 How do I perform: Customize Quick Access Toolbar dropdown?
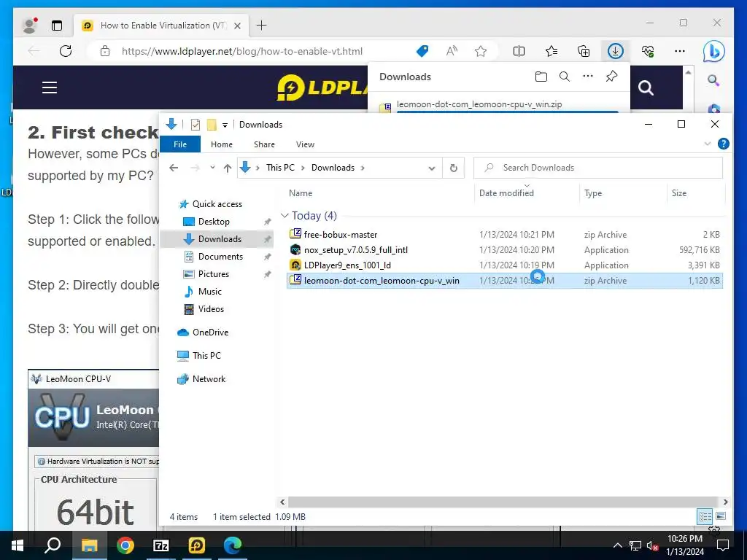[x=225, y=125]
